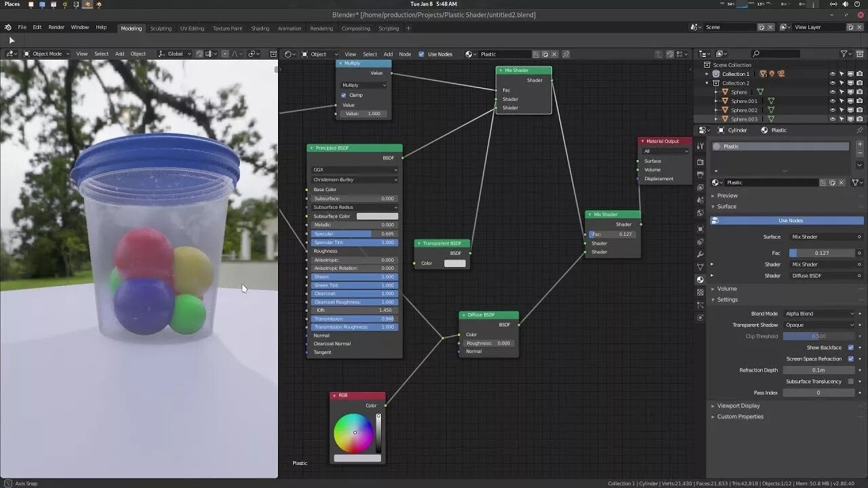
Task: Open the Modifiers wrench tab icon
Action: point(701,254)
